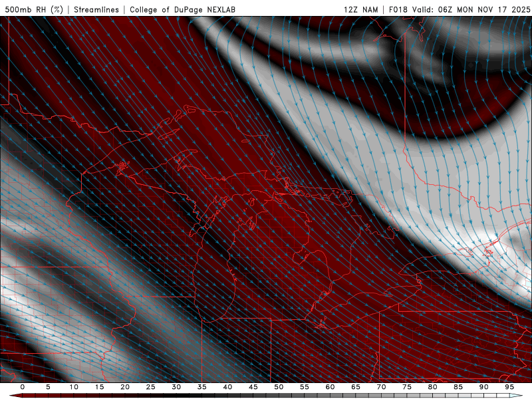The image size is (532, 399).
Task: Click the 30 label on the color scale
Action: (x=176, y=387)
